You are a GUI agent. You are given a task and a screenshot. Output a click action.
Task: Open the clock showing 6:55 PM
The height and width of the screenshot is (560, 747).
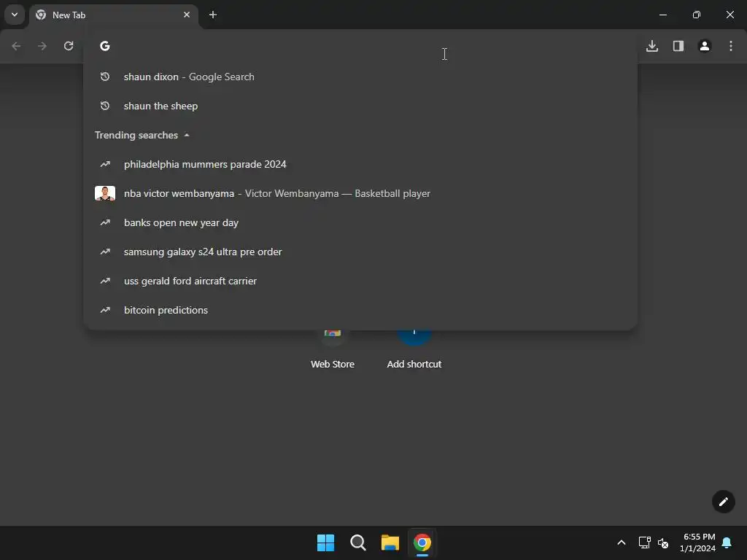698,542
